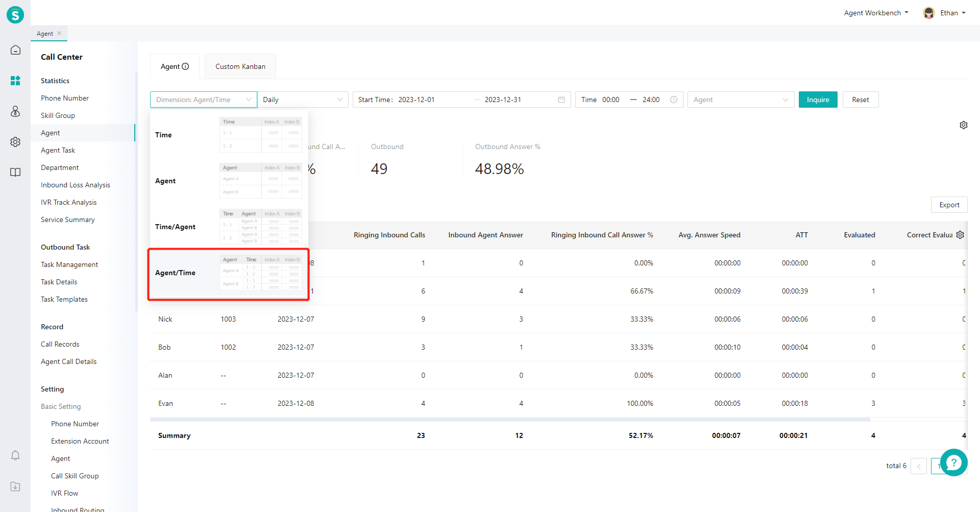Viewport: 980px width, 512px height.
Task: Open Statistics Phone Number in sidebar
Action: click(65, 98)
